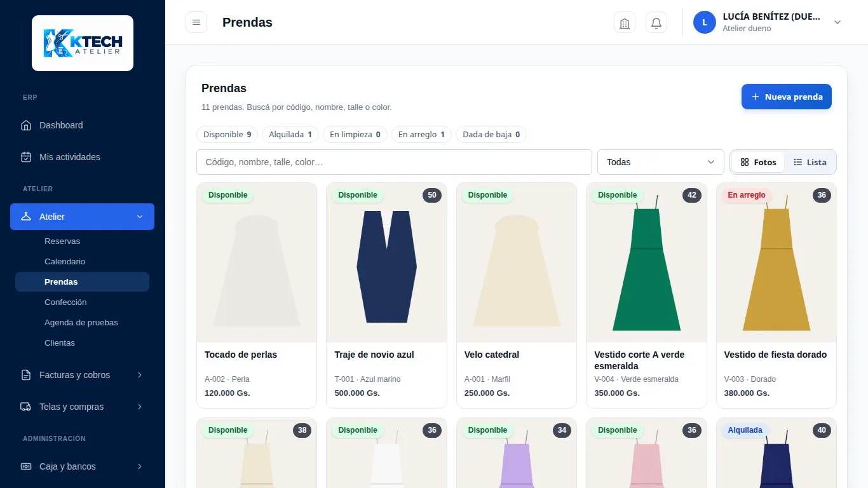The width and height of the screenshot is (868, 488).
Task: Click the Facturas y cobros document icon
Action: pos(26,375)
